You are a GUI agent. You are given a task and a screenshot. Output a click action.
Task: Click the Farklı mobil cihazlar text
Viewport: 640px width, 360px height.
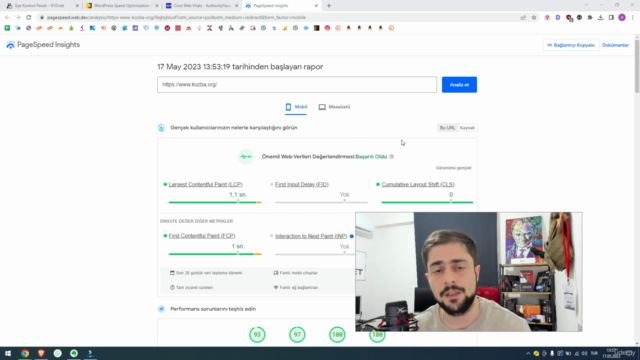click(x=298, y=273)
